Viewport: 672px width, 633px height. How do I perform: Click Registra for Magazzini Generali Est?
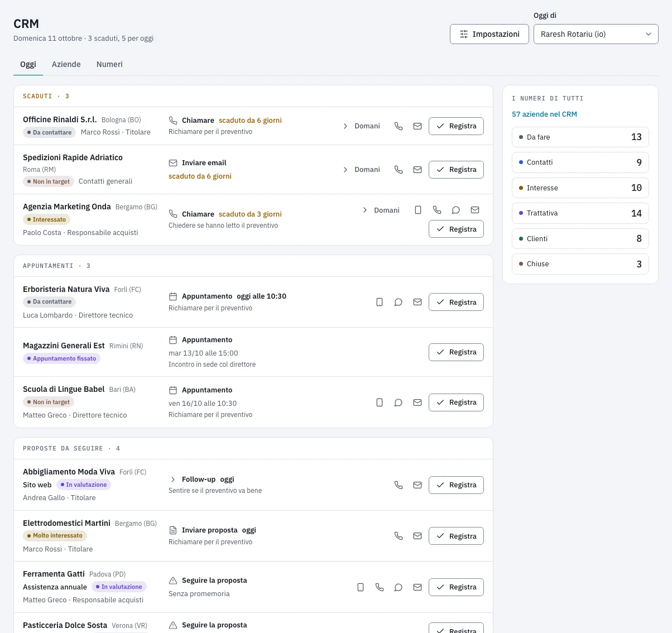[x=456, y=352]
